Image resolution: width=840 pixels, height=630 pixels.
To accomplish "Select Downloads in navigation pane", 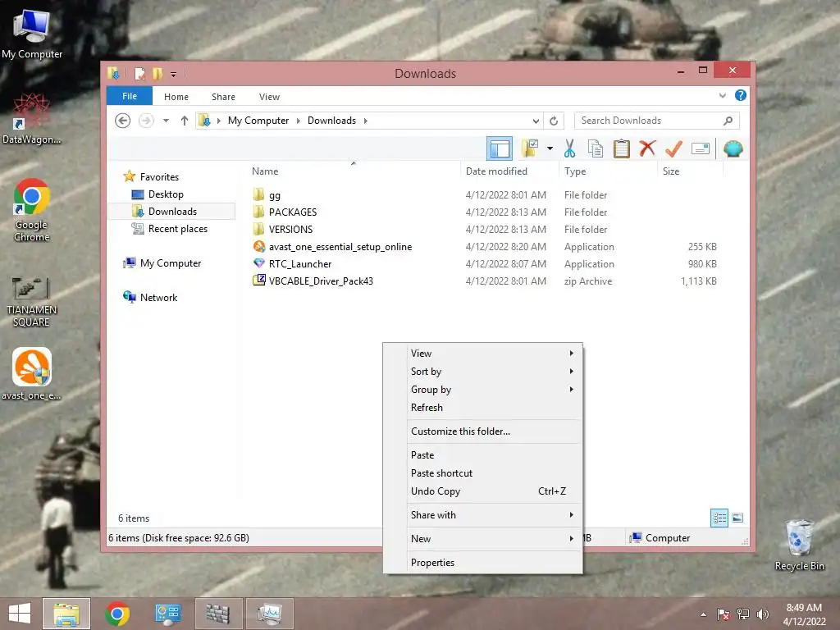I will coord(172,211).
